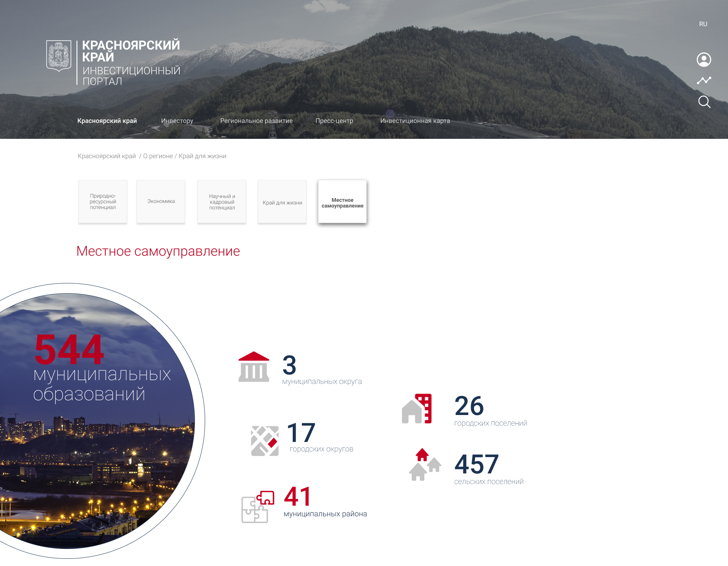Click the О регионе breadcrumb link
Screen dimensions: 728x566
(x=158, y=156)
